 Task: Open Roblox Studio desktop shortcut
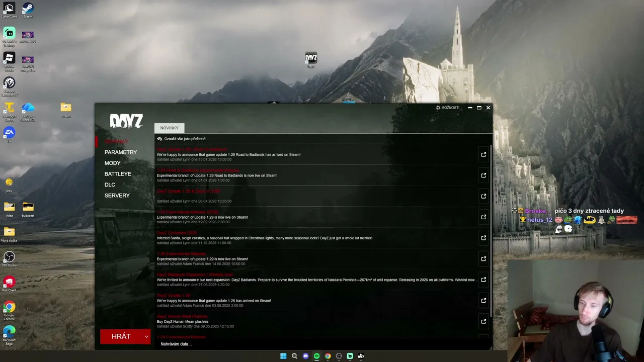tap(9, 61)
